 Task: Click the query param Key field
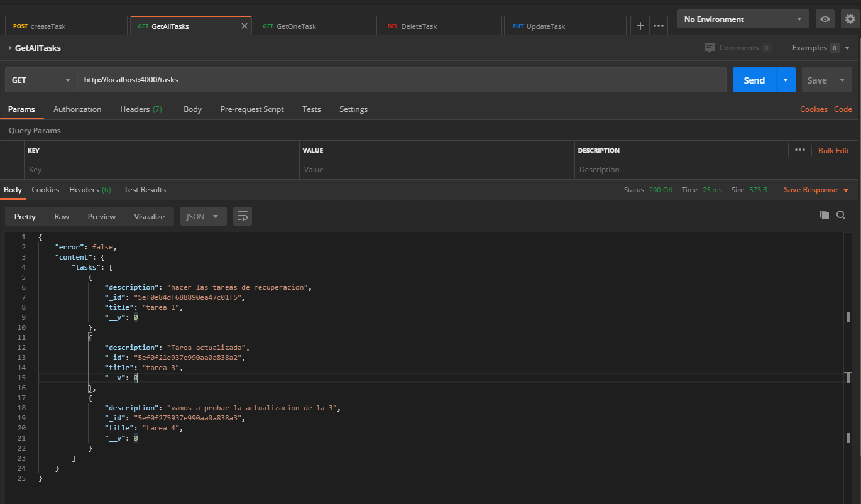(x=162, y=170)
